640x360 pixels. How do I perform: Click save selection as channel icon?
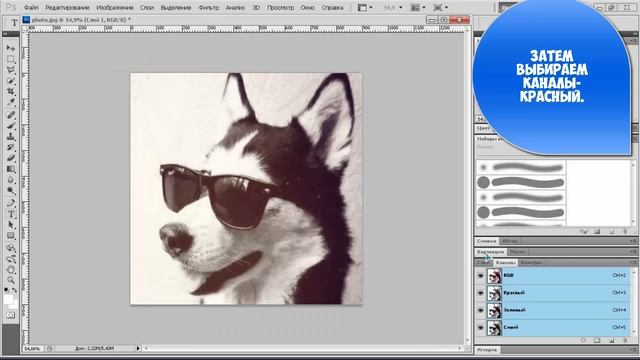point(597,340)
